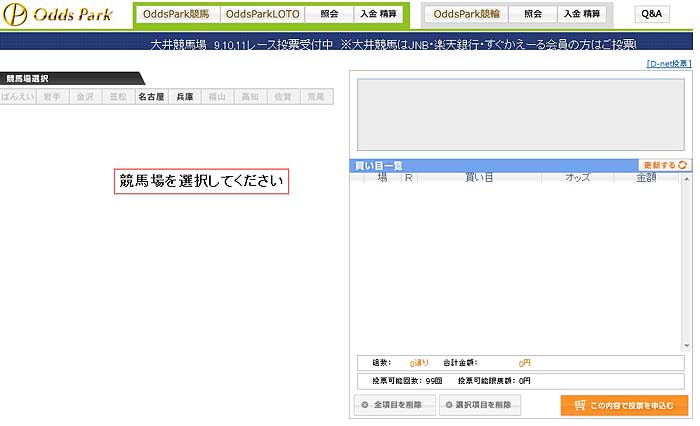Viewport: 700px width, 426px height.
Task: Click the cart icon on the vote button
Action: (x=576, y=405)
